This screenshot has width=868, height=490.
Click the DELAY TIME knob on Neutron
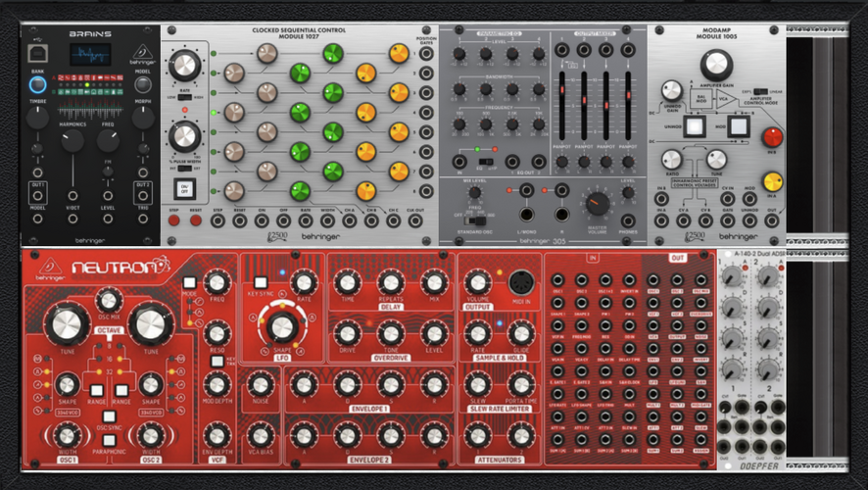point(348,282)
